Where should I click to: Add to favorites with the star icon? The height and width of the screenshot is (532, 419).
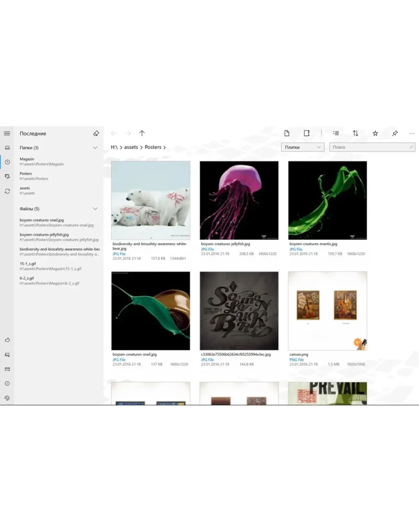click(375, 134)
